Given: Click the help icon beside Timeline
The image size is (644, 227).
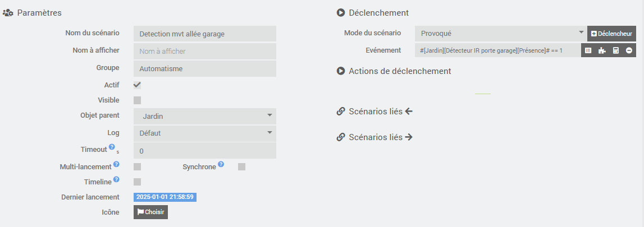Looking at the screenshot, I should click(116, 179).
